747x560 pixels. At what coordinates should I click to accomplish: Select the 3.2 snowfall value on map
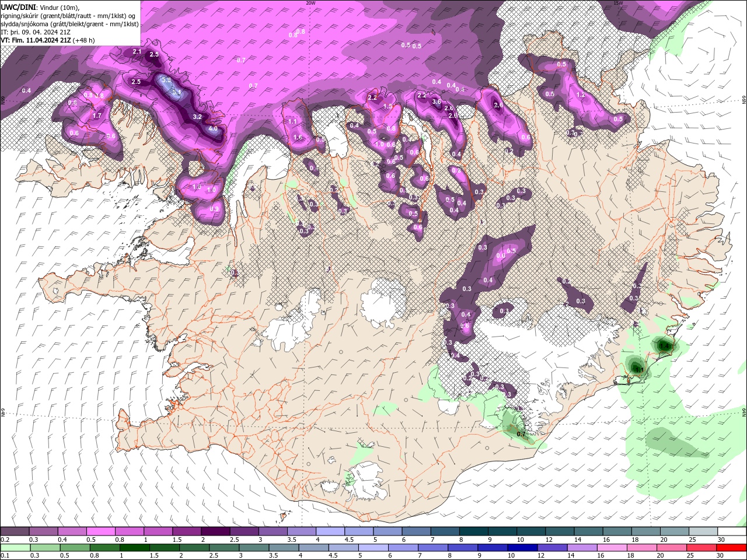[x=197, y=117]
